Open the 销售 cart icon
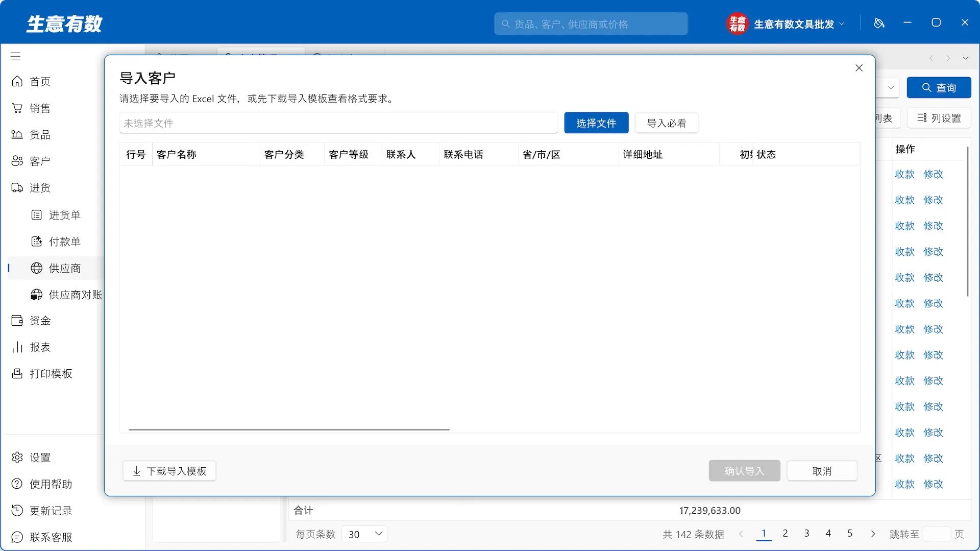The image size is (980, 551). (x=17, y=108)
